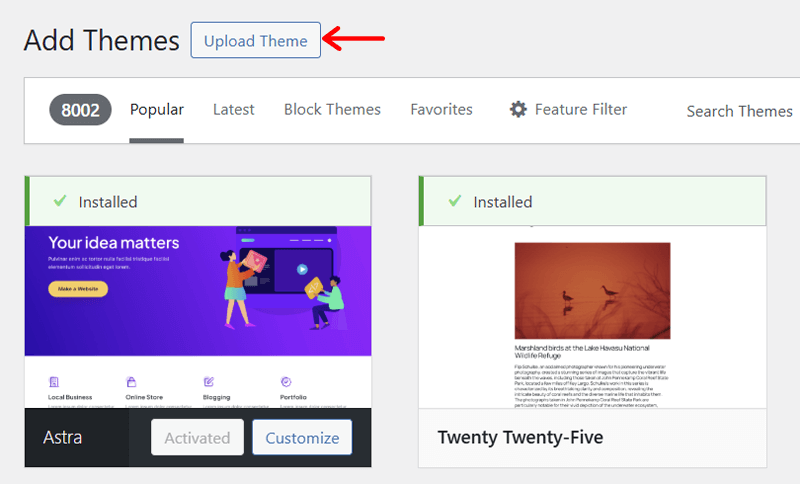This screenshot has width=800, height=484.
Task: Click the 8002 theme count badge
Action: 80,110
